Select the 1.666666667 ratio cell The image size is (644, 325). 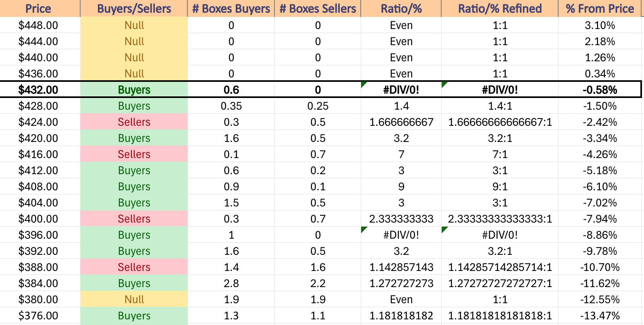pos(401,122)
